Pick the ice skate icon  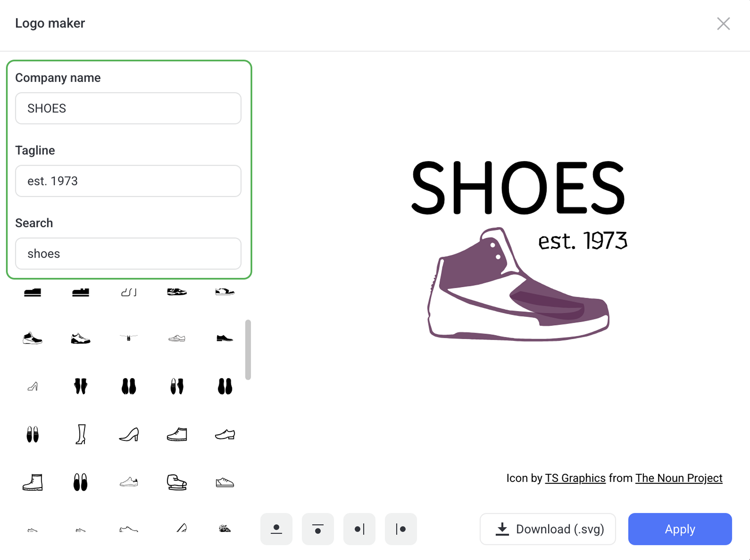tap(176, 482)
